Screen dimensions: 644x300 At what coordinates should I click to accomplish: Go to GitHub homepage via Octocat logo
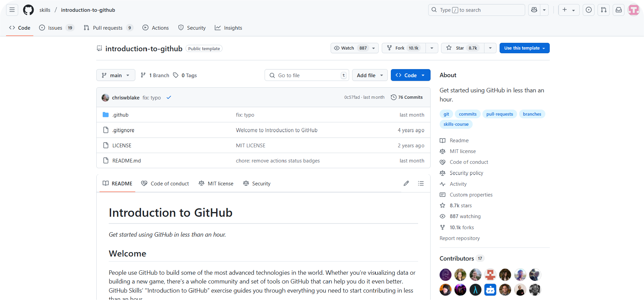point(28,10)
